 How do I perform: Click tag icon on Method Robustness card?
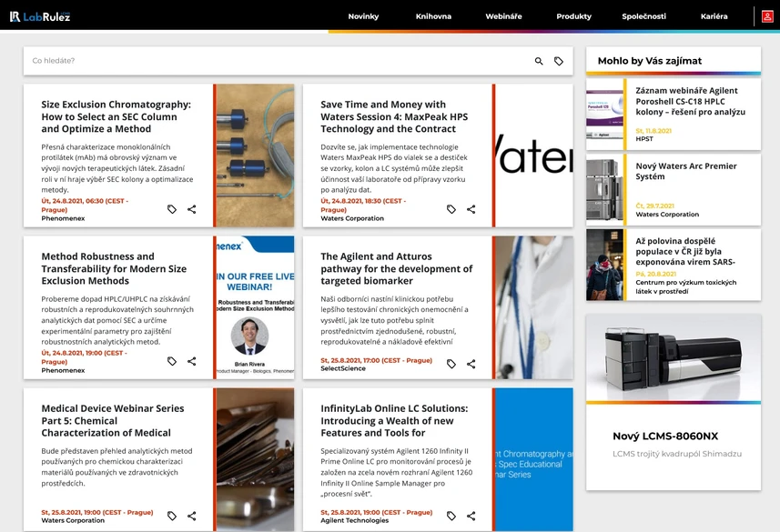pos(172,361)
